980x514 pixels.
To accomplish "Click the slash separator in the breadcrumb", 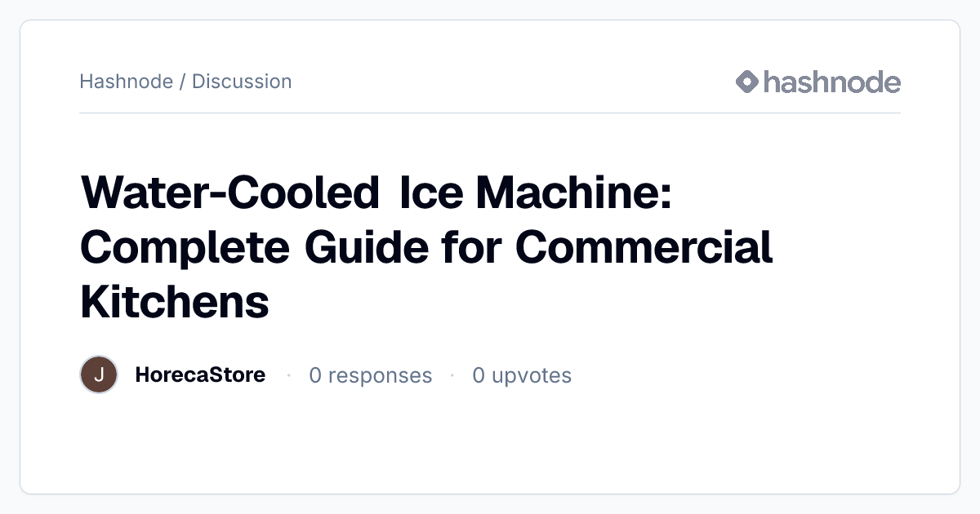I will [182, 82].
